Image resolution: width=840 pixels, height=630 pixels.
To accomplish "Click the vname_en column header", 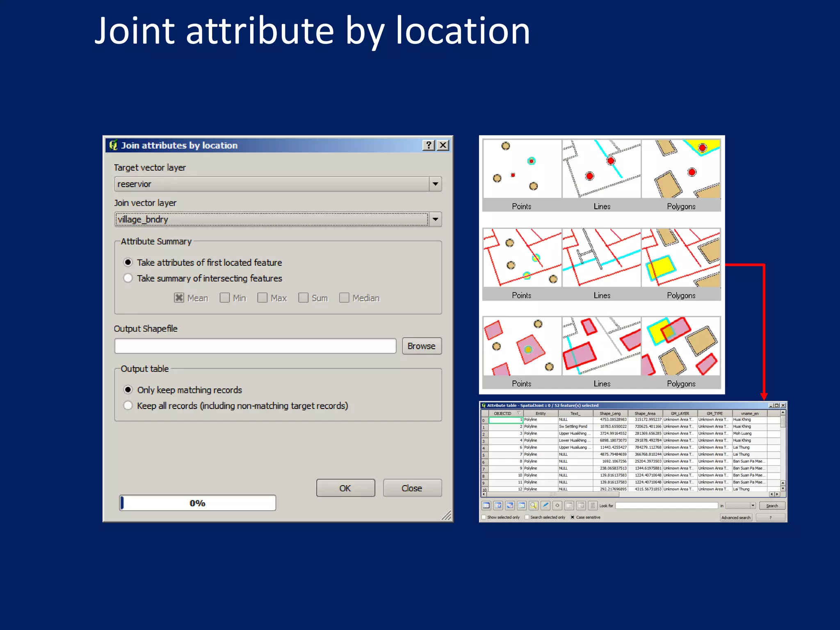I will 750,413.
